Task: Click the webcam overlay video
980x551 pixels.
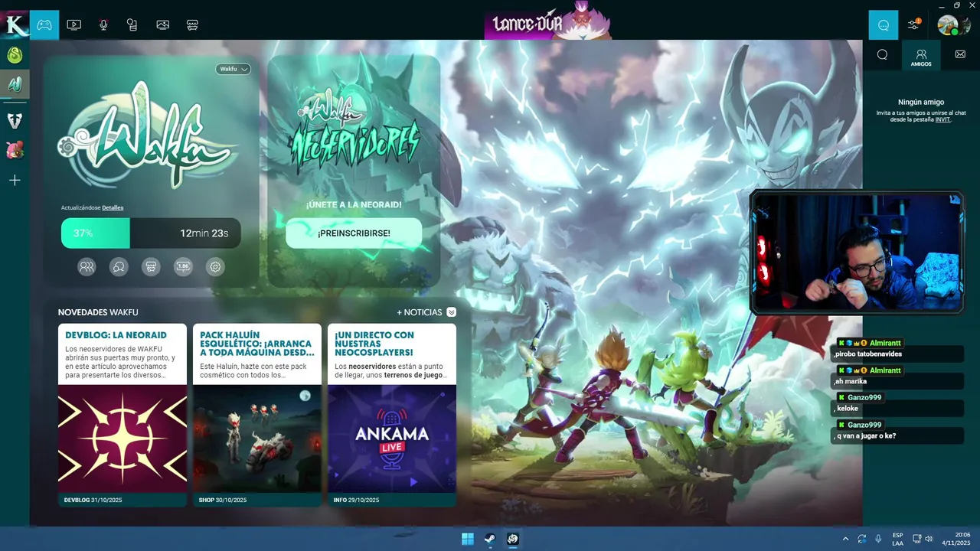Action: click(857, 252)
